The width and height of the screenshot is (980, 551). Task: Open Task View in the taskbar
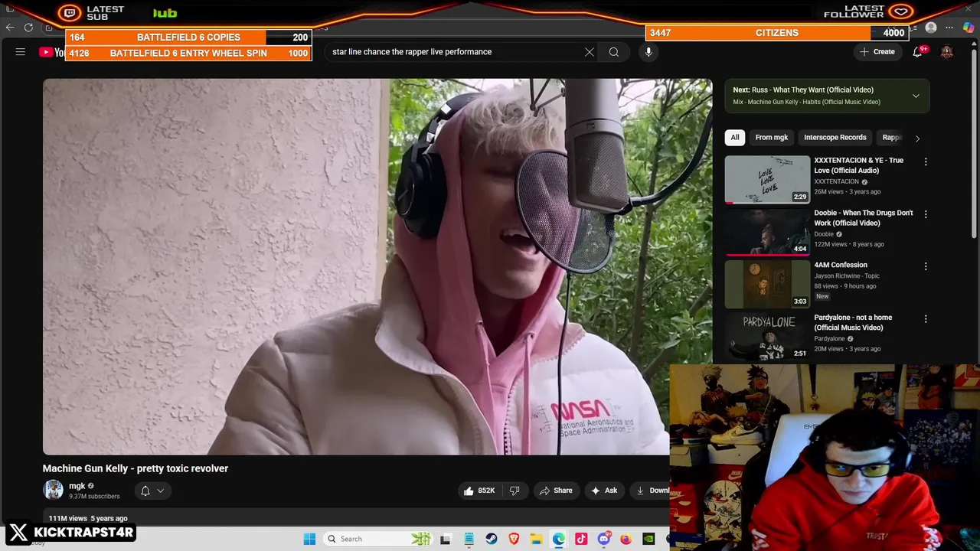[446, 539]
